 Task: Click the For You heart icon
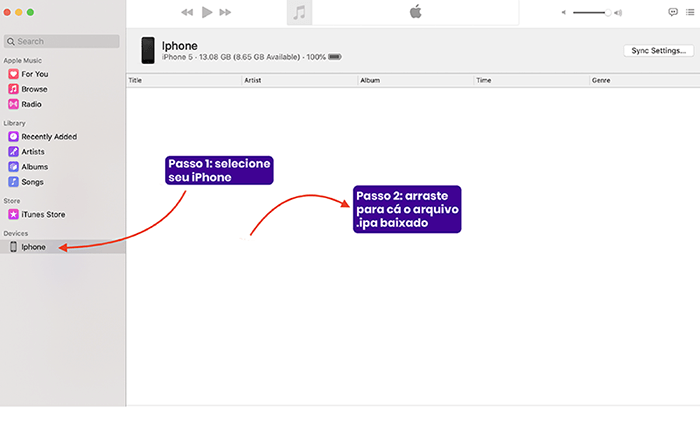point(13,74)
